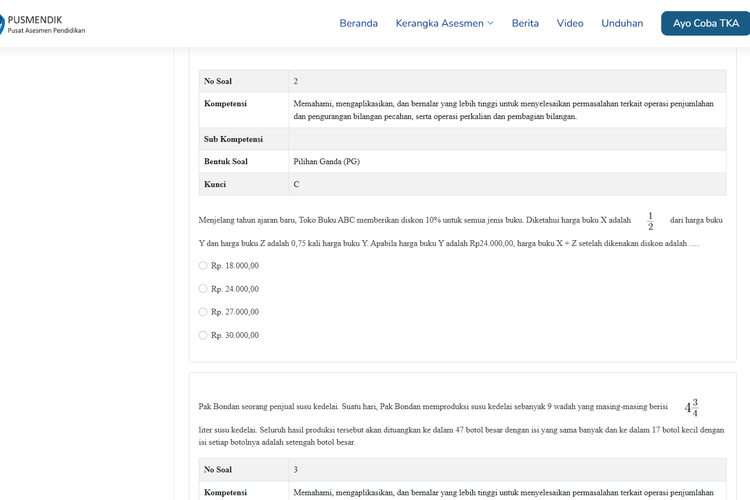Screen dimensions: 750x500
Task: Click the one-half fraction image in question 2
Action: click(x=650, y=221)
